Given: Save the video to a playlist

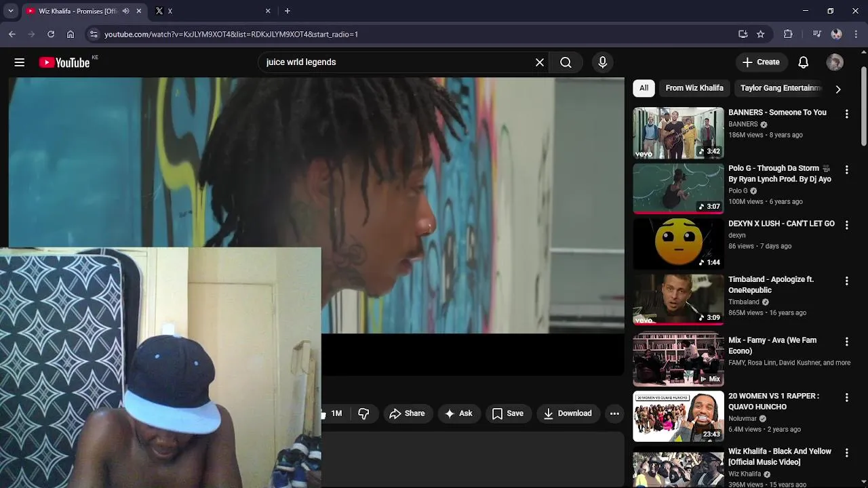Looking at the screenshot, I should 507,413.
